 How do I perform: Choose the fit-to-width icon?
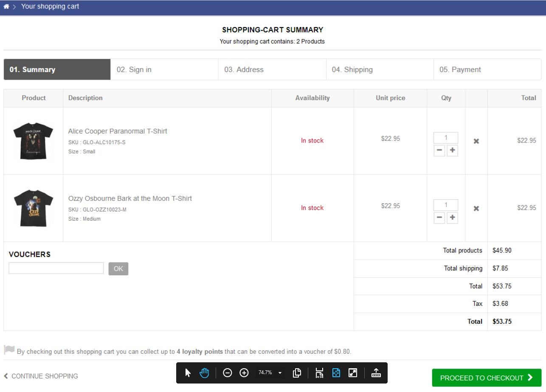coord(320,373)
